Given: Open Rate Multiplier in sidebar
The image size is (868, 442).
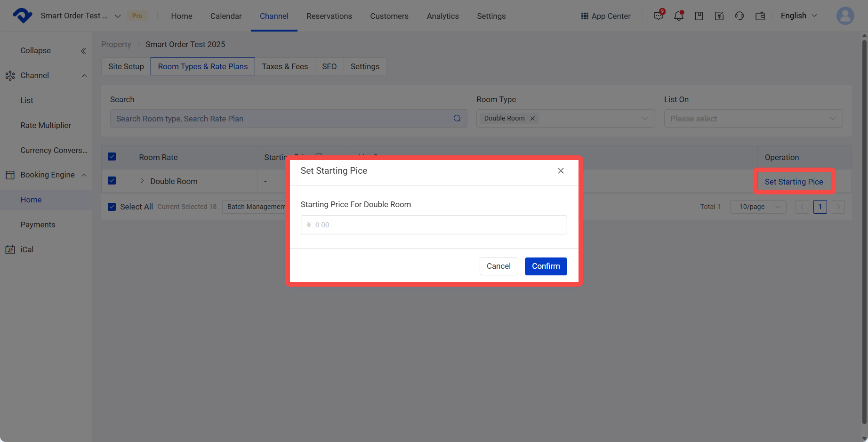Looking at the screenshot, I should [x=46, y=125].
